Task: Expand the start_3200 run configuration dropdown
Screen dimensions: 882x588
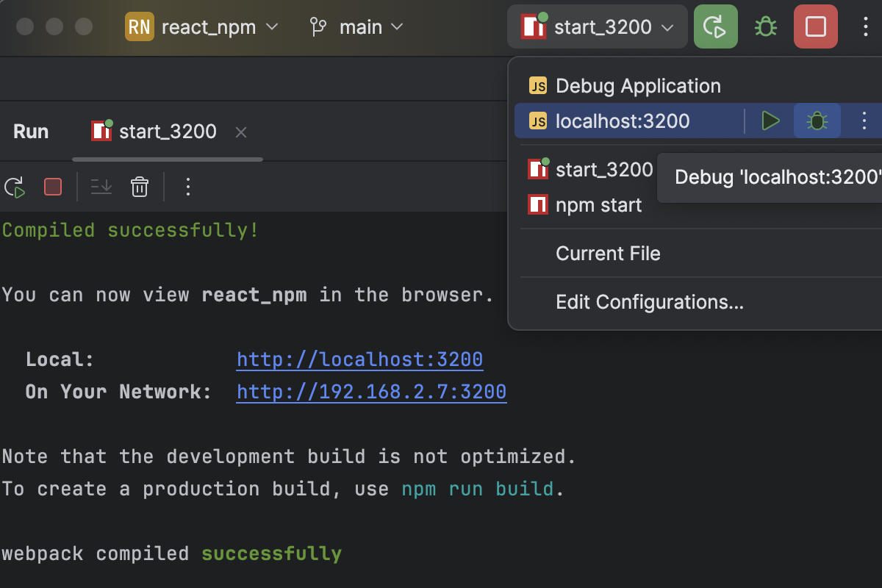Action: [597, 26]
